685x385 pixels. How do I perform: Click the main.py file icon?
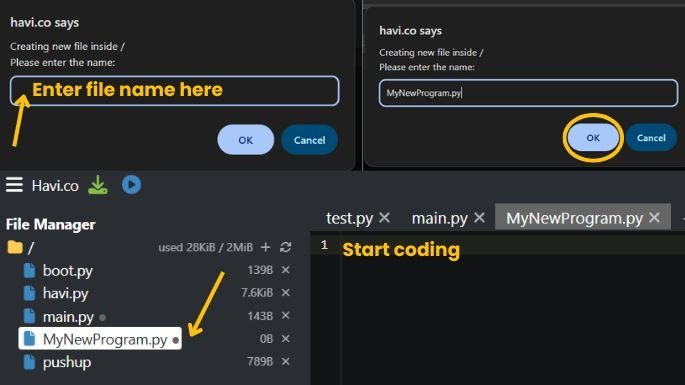tap(29, 316)
